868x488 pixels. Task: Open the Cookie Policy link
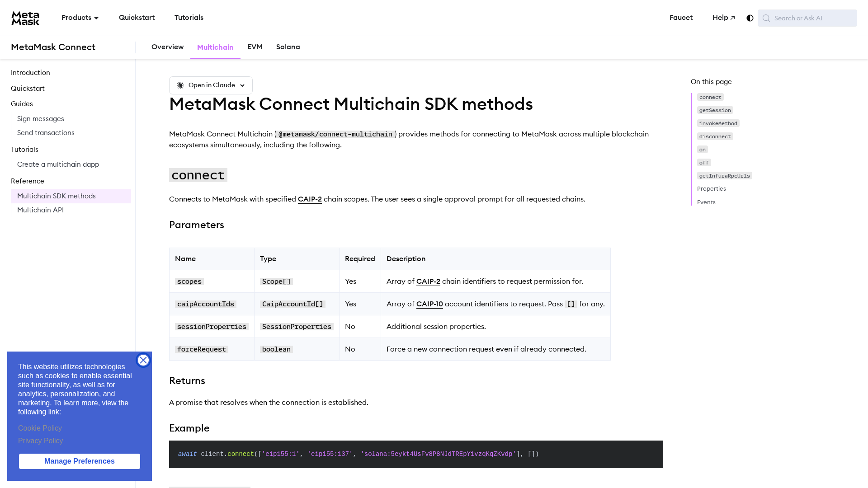point(40,428)
